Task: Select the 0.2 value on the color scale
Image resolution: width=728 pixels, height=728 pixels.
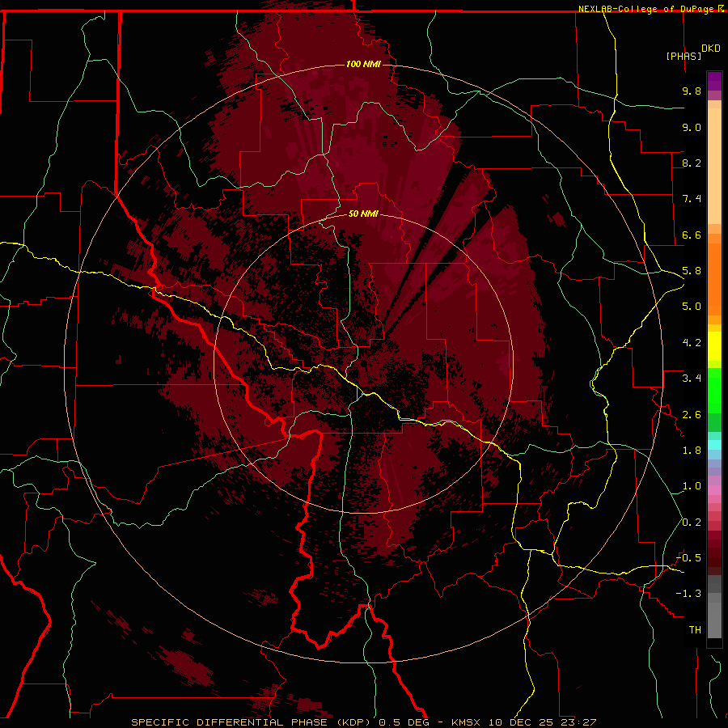Action: click(692, 523)
